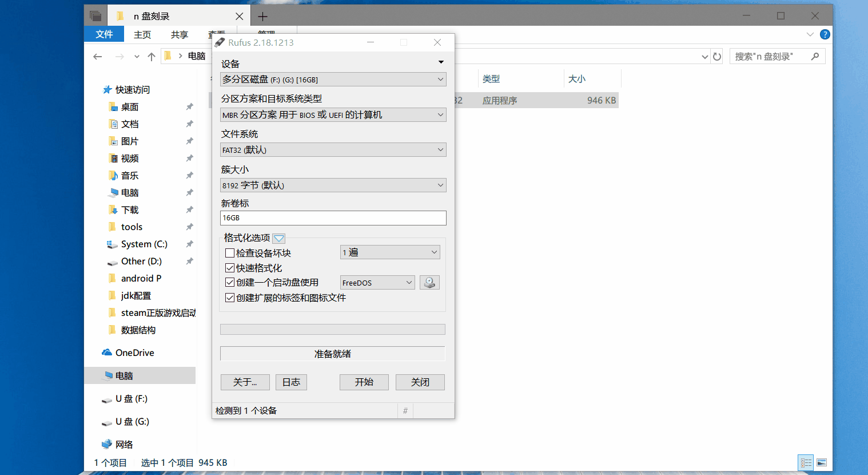Click the 视频 video folder icon
The width and height of the screenshot is (868, 475).
point(113,158)
